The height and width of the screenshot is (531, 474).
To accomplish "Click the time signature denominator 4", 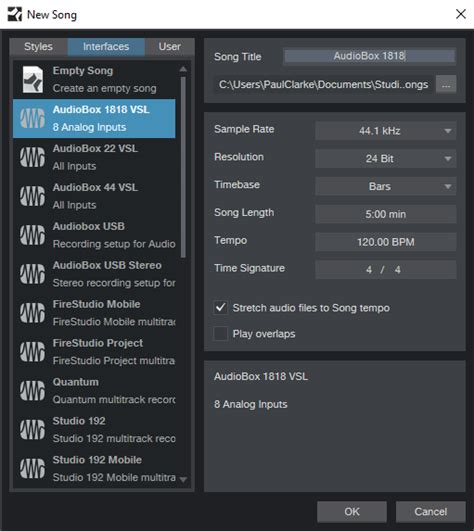I will tap(397, 270).
